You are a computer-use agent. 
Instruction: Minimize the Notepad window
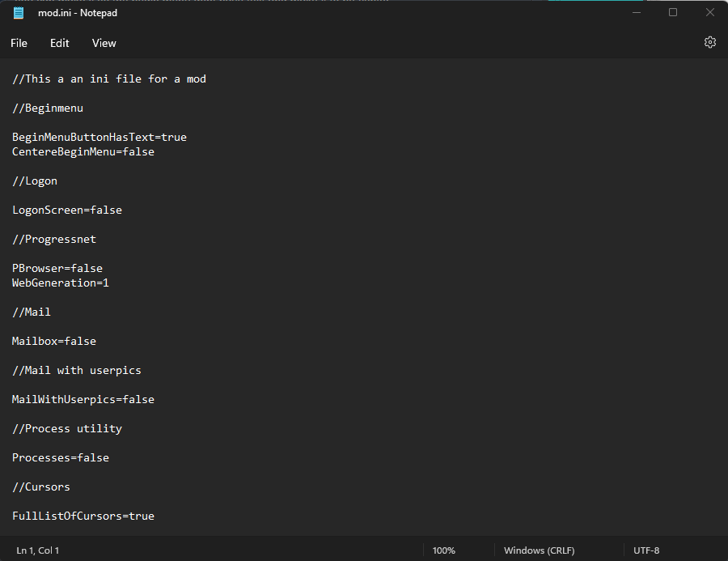click(636, 13)
